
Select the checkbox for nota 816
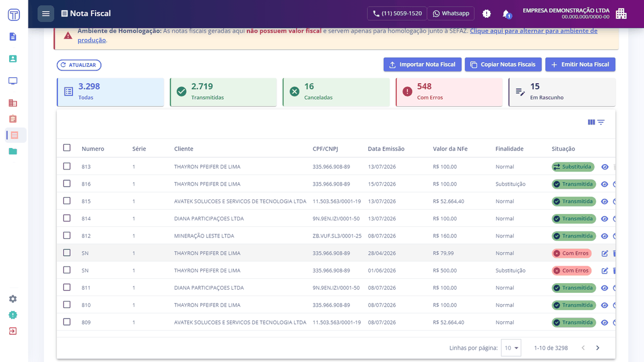click(x=67, y=183)
